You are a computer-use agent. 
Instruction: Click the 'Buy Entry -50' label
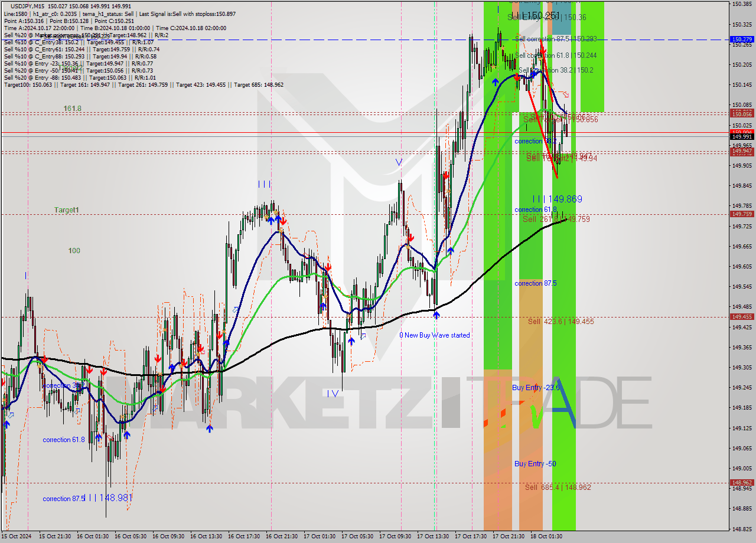click(x=535, y=464)
